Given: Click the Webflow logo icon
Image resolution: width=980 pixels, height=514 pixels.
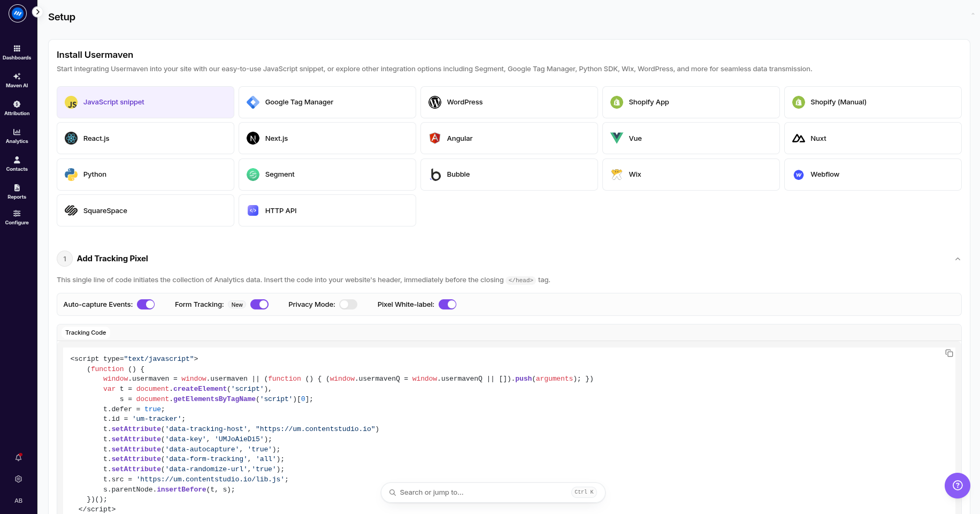Looking at the screenshot, I should point(799,175).
